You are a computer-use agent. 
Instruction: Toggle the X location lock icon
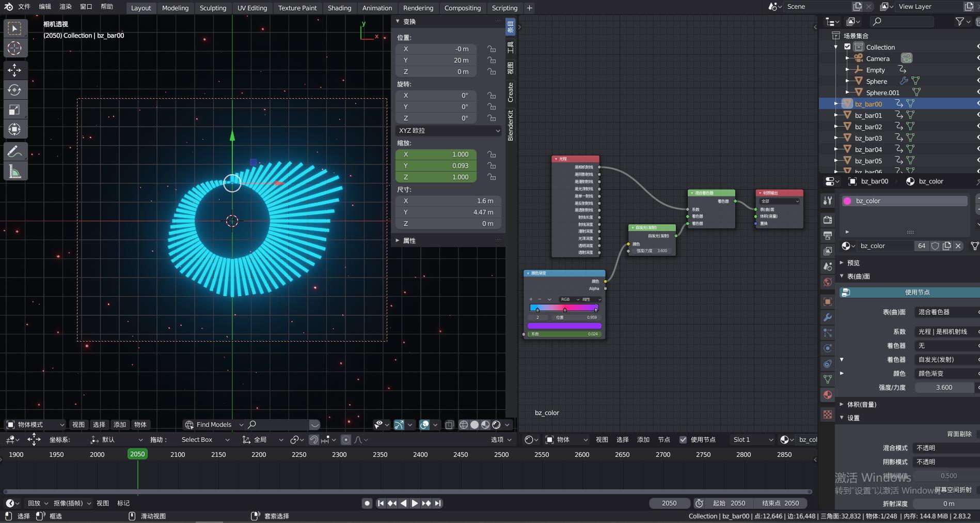pyautogui.click(x=492, y=49)
